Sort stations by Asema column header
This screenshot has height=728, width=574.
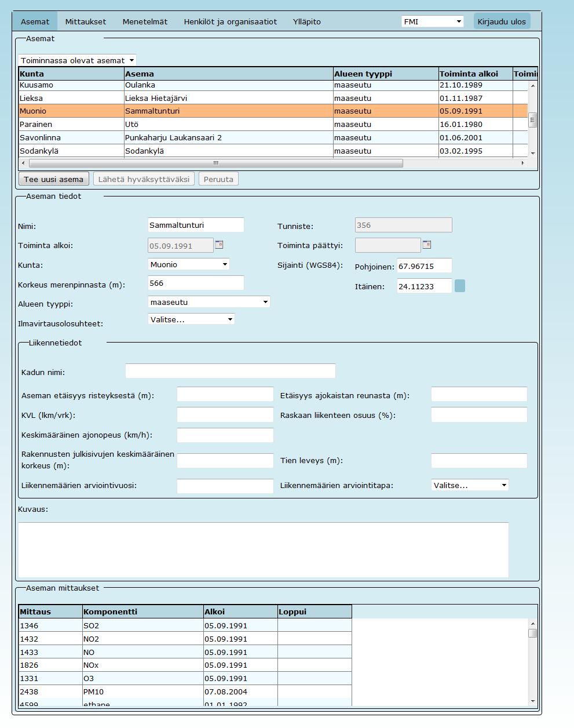[229, 74]
